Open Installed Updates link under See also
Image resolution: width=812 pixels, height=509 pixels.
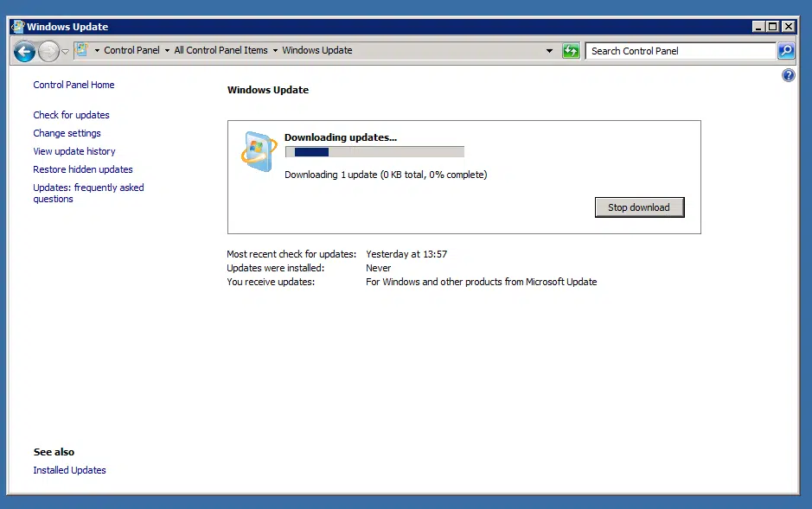pos(69,470)
